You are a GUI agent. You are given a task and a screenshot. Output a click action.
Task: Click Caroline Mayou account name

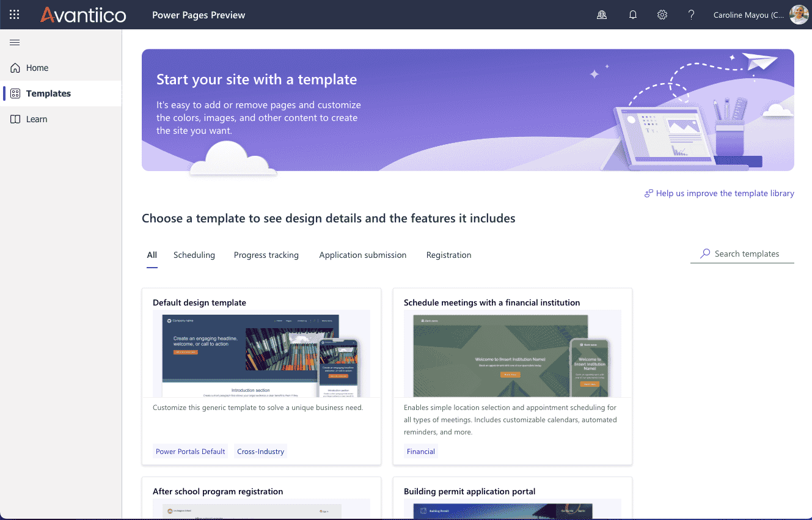point(749,15)
